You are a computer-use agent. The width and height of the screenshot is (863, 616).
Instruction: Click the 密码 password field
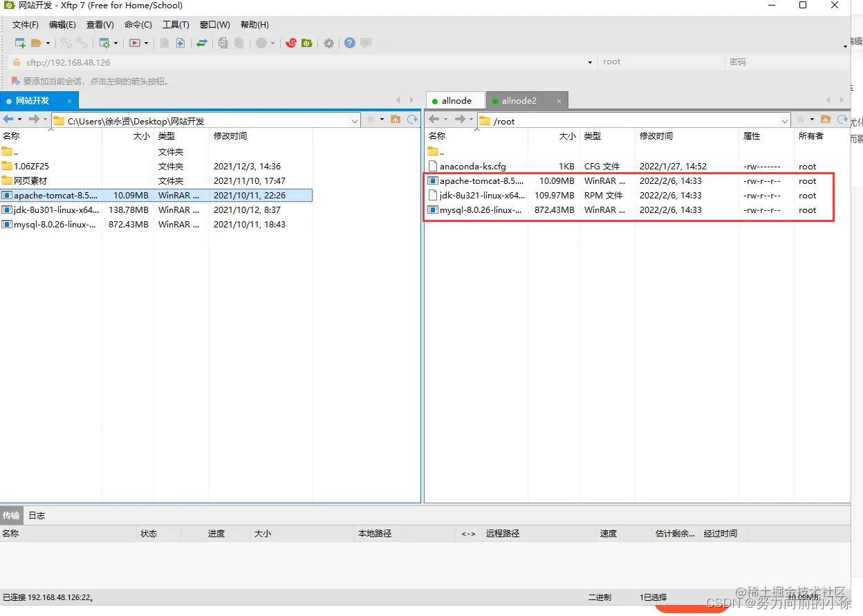tap(787, 62)
